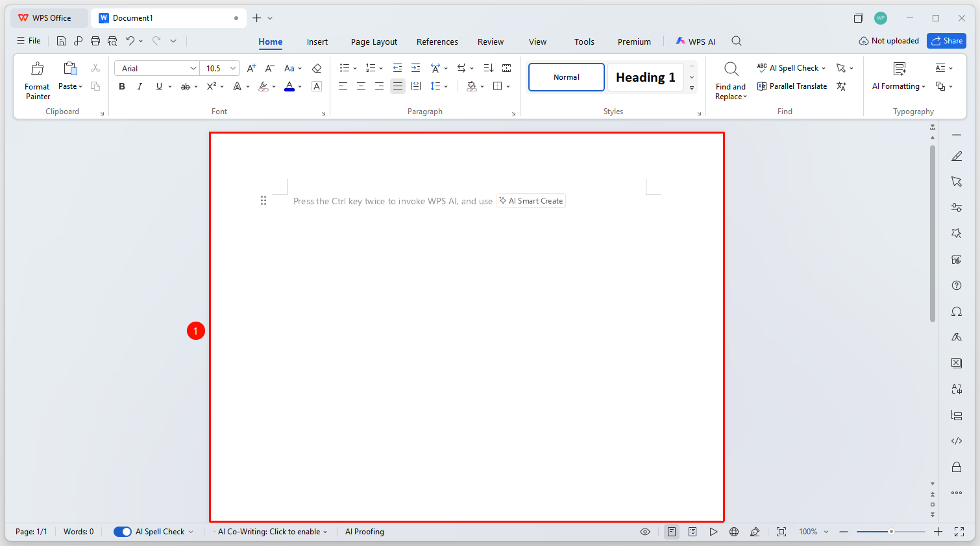980x546 pixels.
Task: Click the decrease indent icon
Action: (397, 68)
